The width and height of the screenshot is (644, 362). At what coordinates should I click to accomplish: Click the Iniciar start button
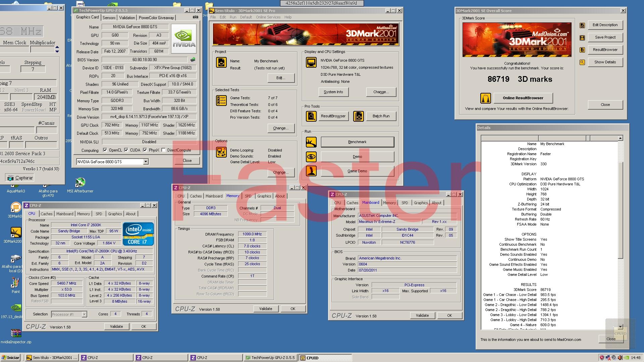coord(11,358)
